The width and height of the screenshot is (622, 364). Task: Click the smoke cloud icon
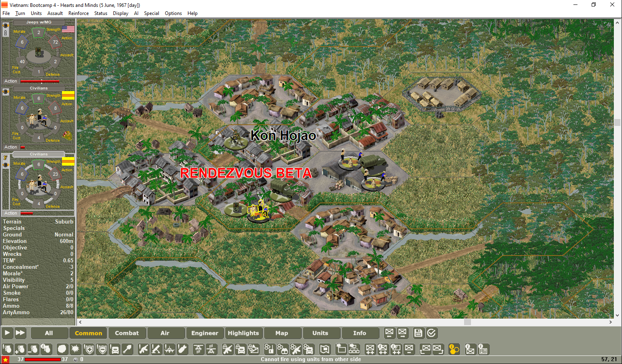(x=62, y=349)
